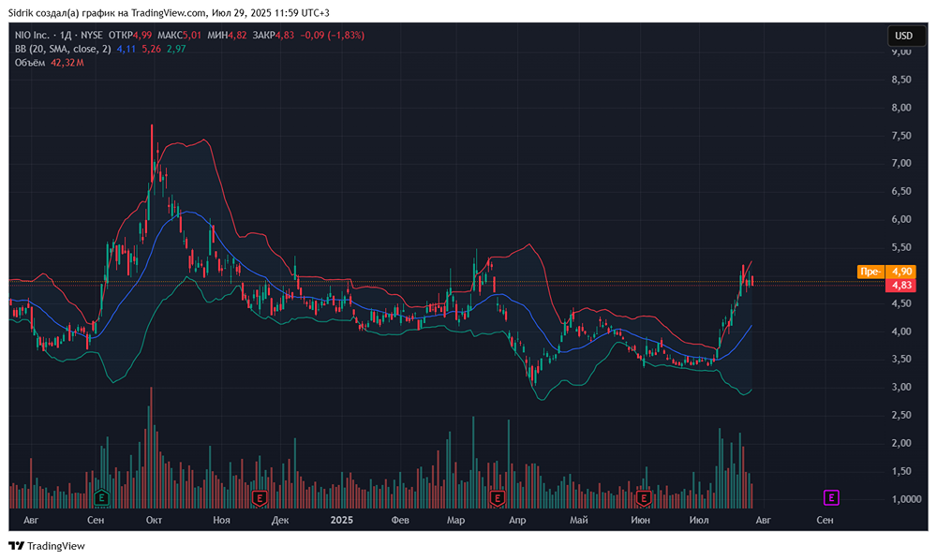
Task: Click the 42,32M volume value
Action: tap(67, 63)
